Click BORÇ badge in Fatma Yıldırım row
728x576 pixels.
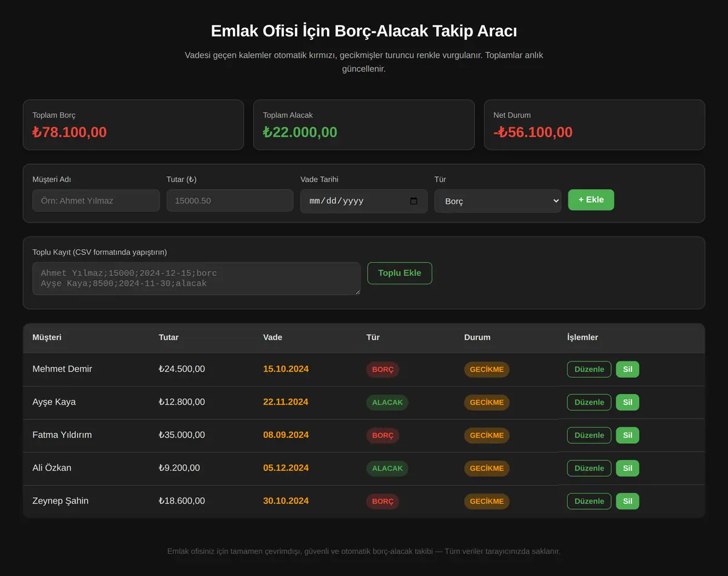tap(383, 435)
